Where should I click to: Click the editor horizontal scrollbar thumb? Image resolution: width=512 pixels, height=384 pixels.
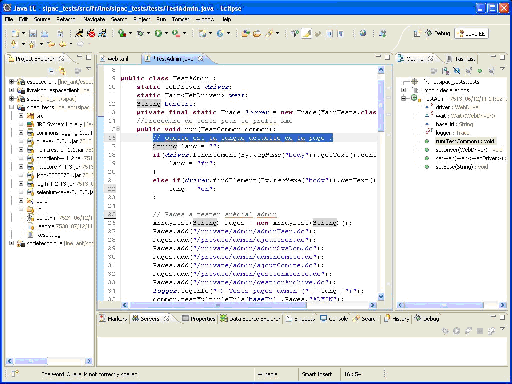tap(218, 305)
